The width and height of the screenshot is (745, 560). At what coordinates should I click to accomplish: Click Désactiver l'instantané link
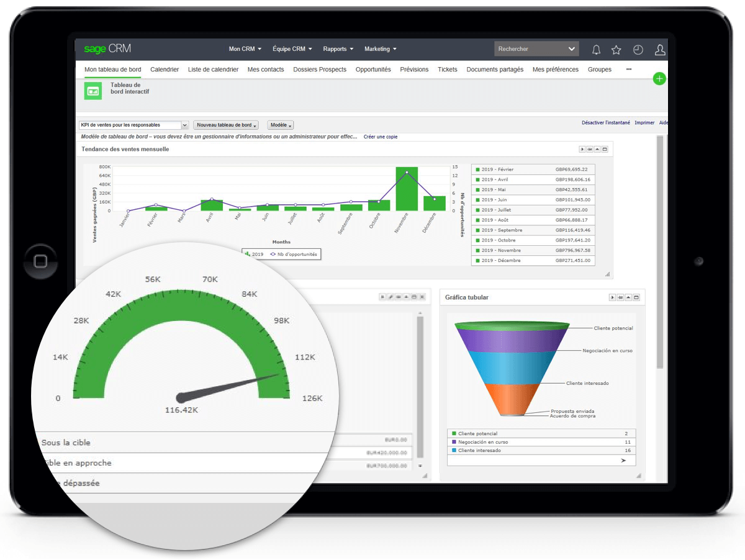[x=606, y=123]
